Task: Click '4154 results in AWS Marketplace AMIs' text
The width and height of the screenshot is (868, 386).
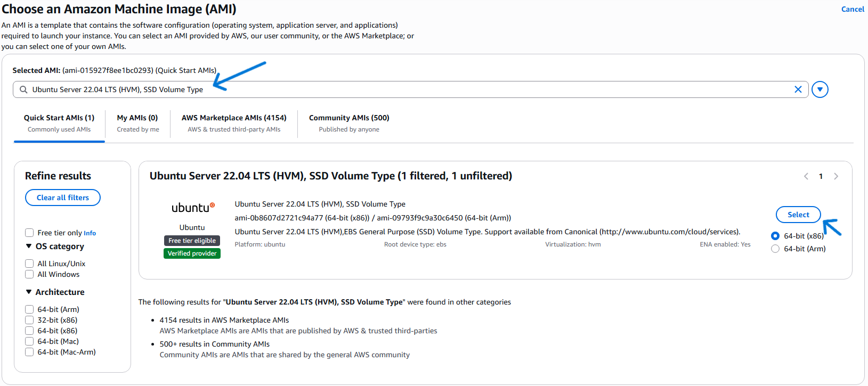Action: [x=224, y=320]
